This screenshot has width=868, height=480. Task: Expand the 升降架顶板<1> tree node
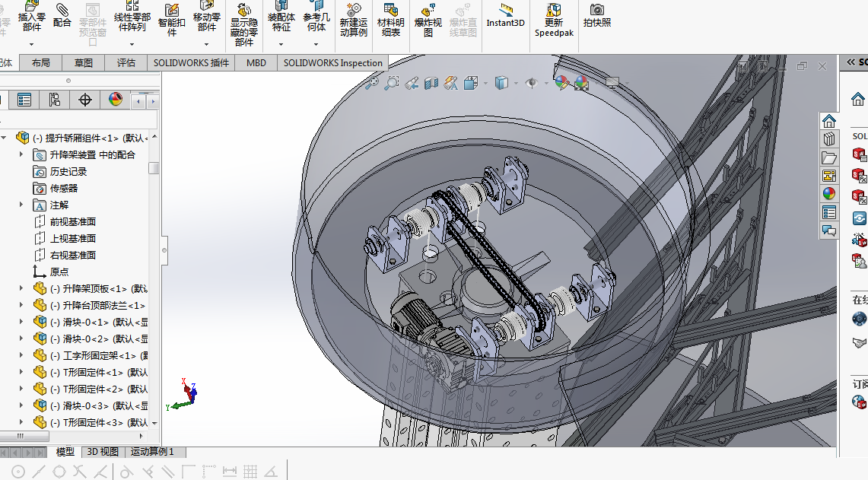coord(21,288)
